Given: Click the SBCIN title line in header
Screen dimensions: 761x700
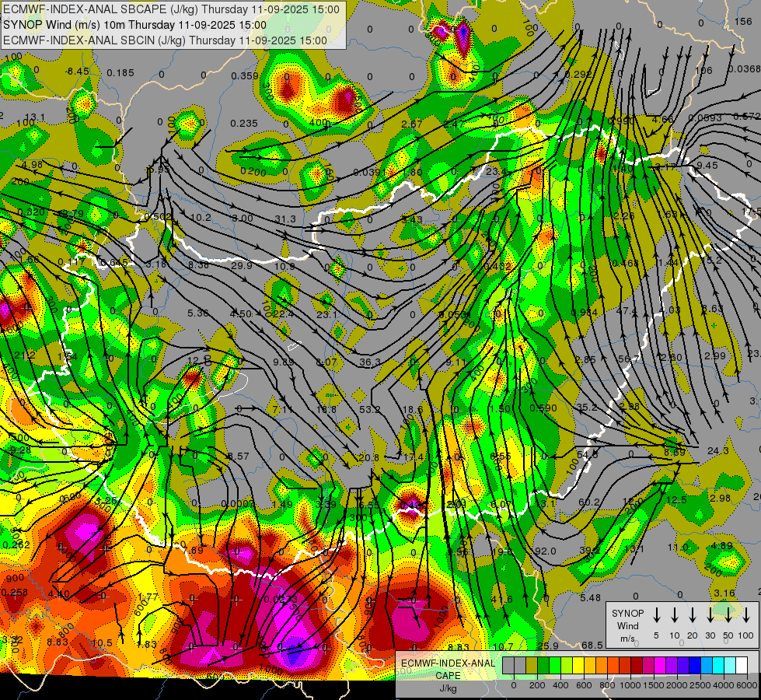Looking at the screenshot, I should [x=165, y=40].
